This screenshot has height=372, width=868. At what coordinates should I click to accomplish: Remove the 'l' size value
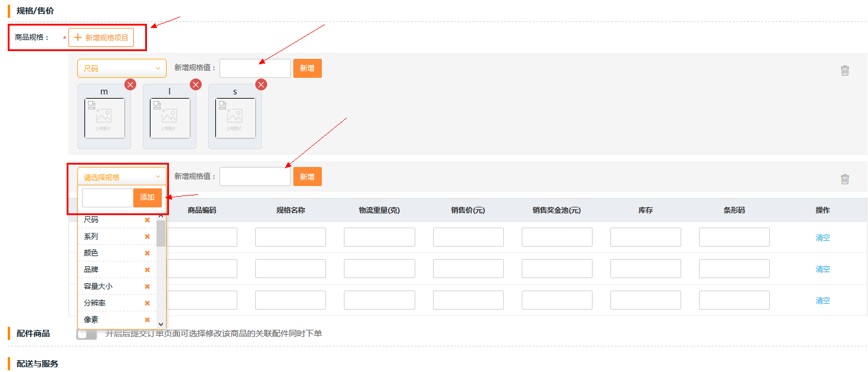coord(196,84)
